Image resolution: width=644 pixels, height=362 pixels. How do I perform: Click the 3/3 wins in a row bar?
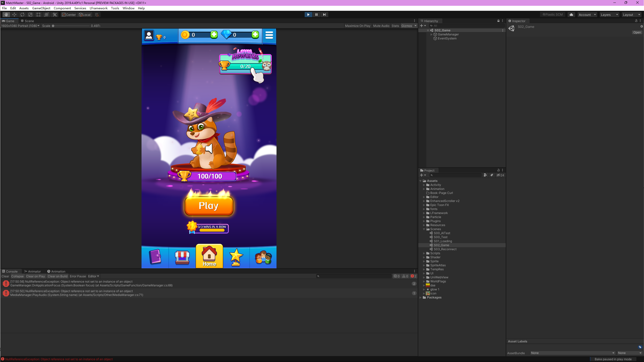pyautogui.click(x=208, y=228)
